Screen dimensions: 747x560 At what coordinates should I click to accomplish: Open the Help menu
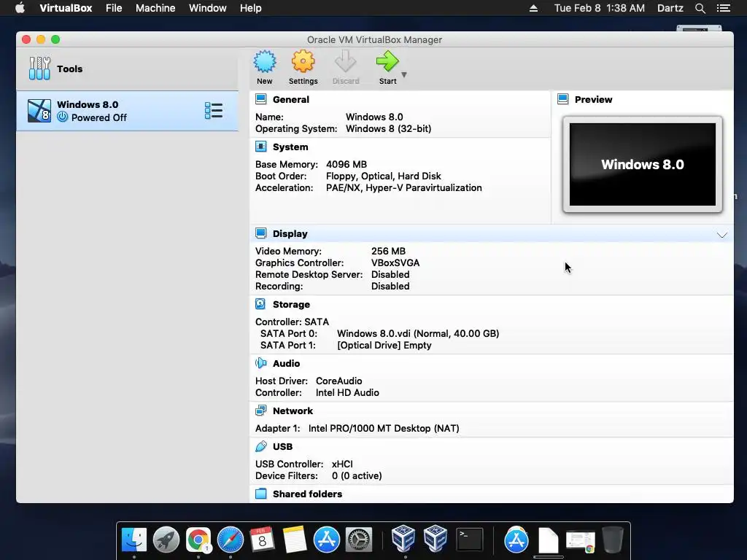[x=251, y=8]
